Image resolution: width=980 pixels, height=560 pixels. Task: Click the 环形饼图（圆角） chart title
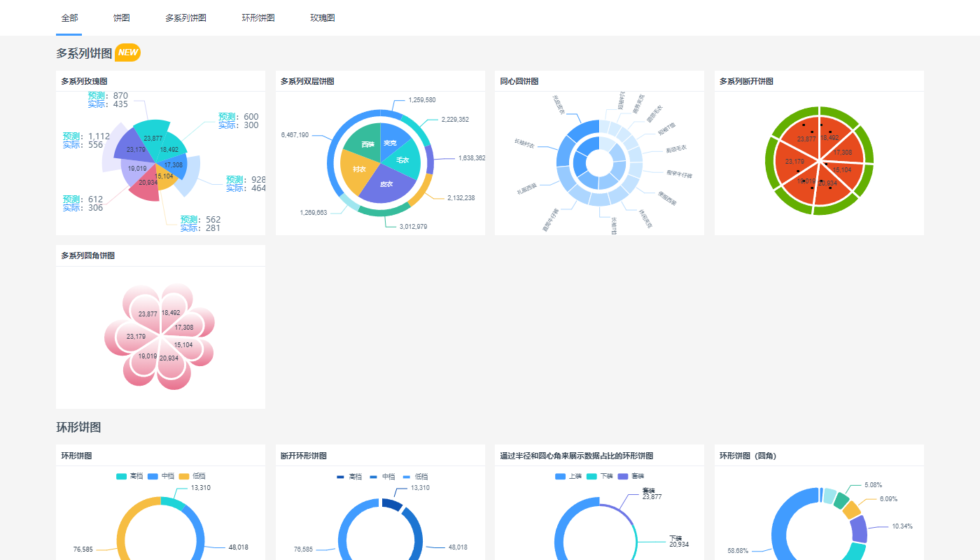pos(748,456)
